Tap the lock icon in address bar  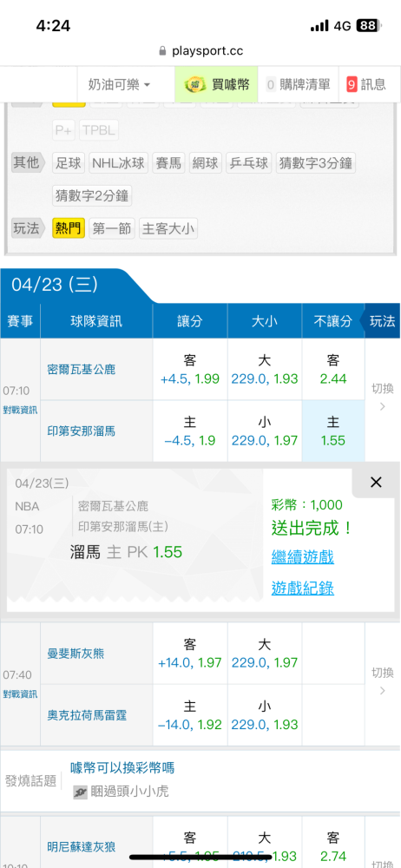click(162, 51)
